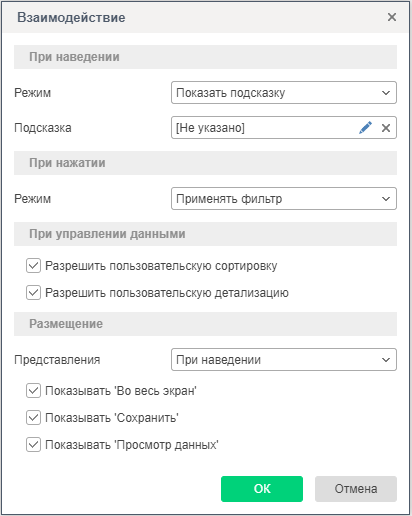Uncheck Показывать 'Просмотр данных'
The width and height of the screenshot is (412, 516).
(x=33, y=445)
